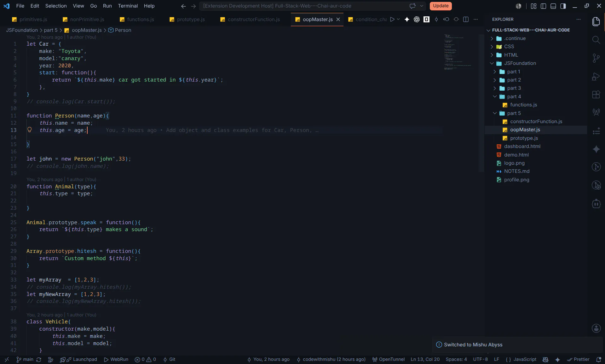Expand the part 1 folder
This screenshot has height=364, width=605.
(x=514, y=71)
